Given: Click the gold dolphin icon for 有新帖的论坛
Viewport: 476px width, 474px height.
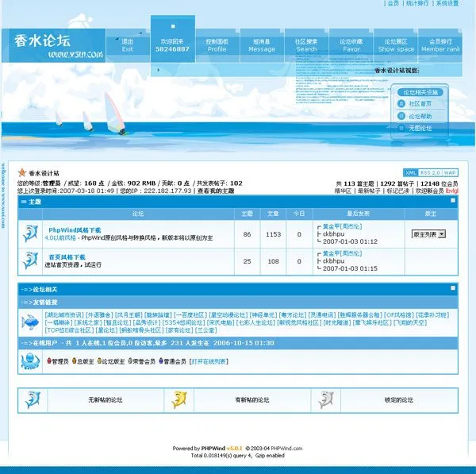Looking at the screenshot, I should click(181, 400).
